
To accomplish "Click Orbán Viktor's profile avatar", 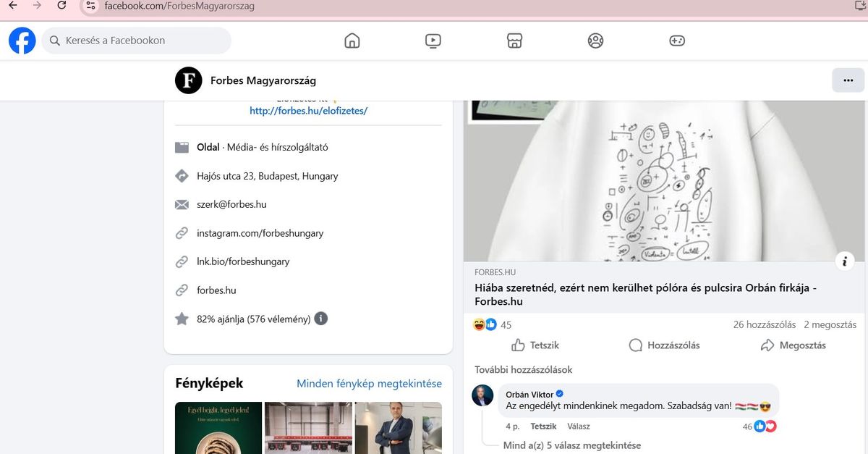I will click(x=483, y=396).
